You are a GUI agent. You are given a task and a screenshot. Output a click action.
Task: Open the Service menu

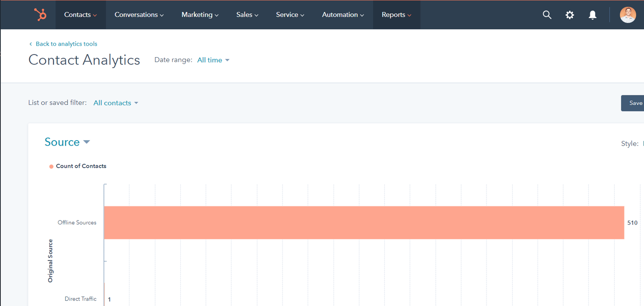tap(289, 15)
